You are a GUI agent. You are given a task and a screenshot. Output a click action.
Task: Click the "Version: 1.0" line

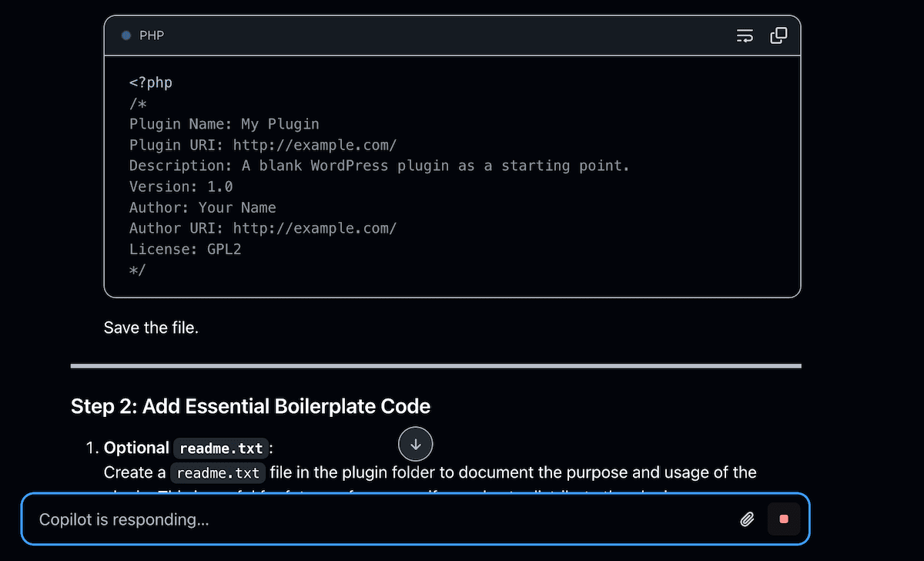(181, 186)
